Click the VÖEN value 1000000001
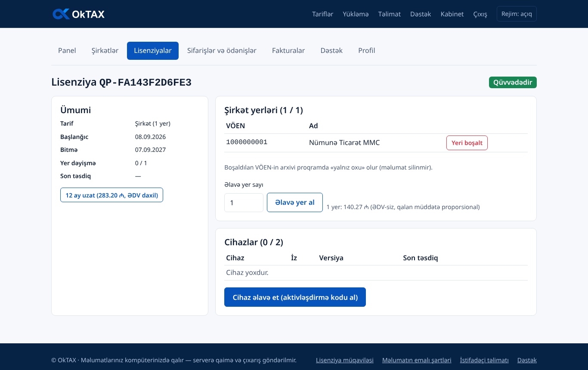Screen dimensions: 588x370 [x=247, y=142]
